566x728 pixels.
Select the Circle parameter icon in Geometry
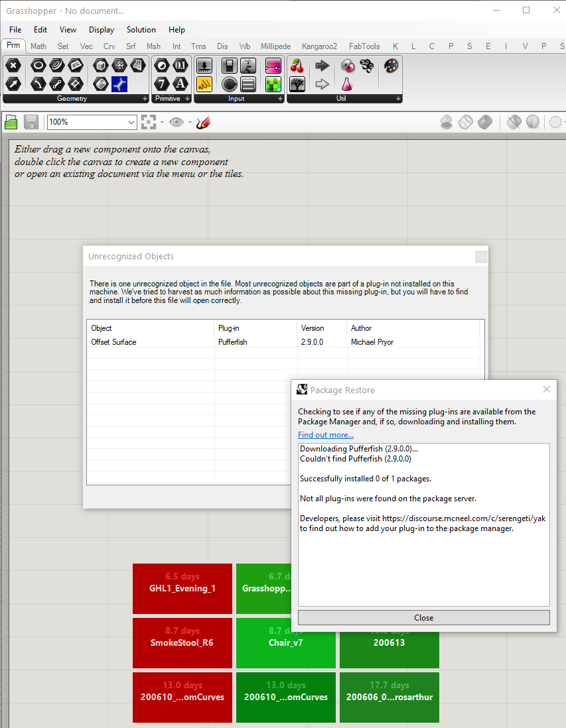tap(38, 66)
